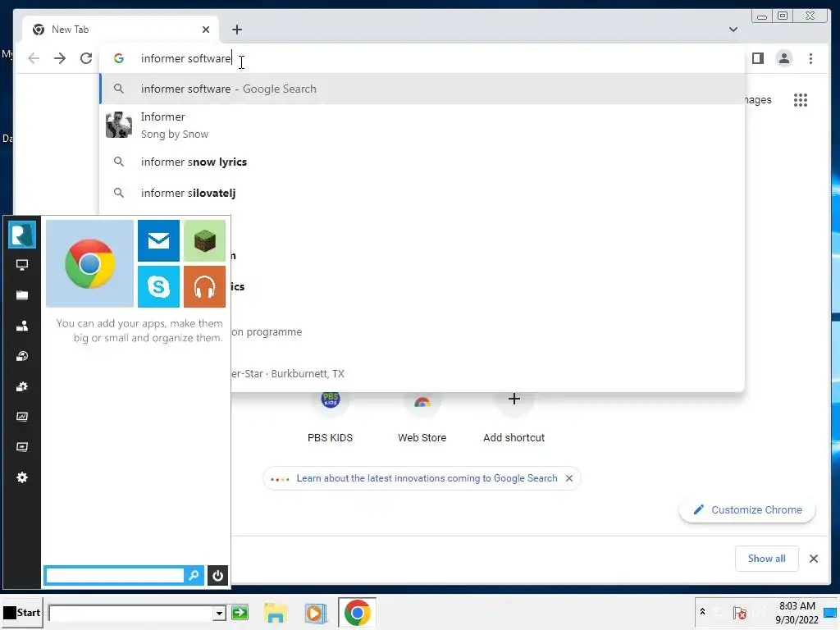This screenshot has height=630, width=840.
Task: Click the green Go arrow on taskbar
Action: click(x=240, y=612)
